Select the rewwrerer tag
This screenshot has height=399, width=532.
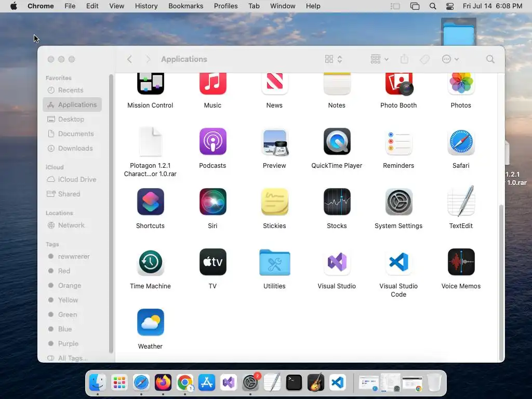click(72, 257)
